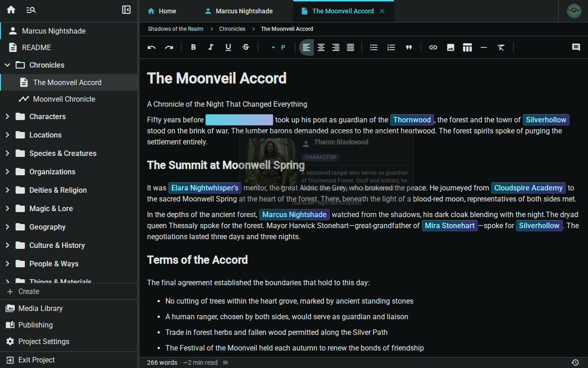Click the Elara Nightwhisper's entity link
This screenshot has height=368, width=588.
pyautogui.click(x=205, y=188)
